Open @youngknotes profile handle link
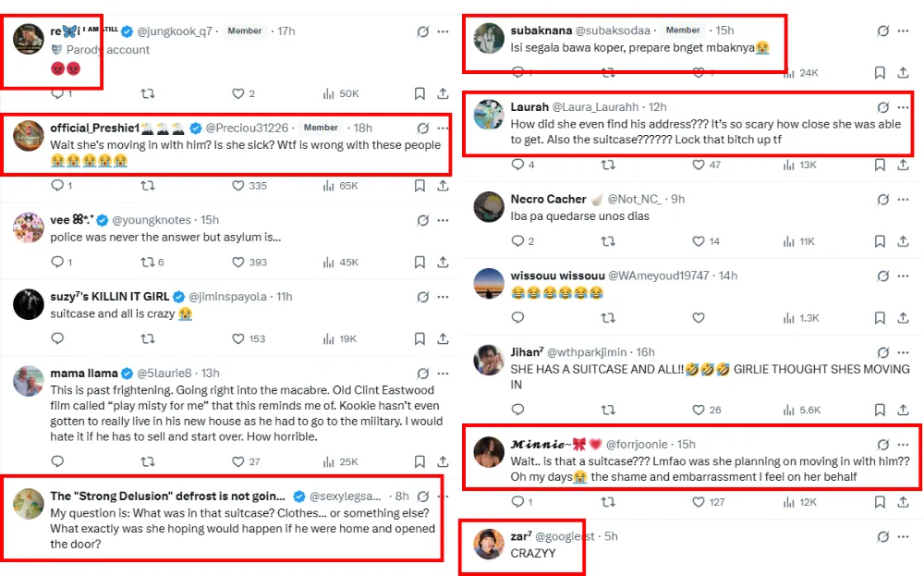This screenshot has height=576, width=924. (152, 220)
